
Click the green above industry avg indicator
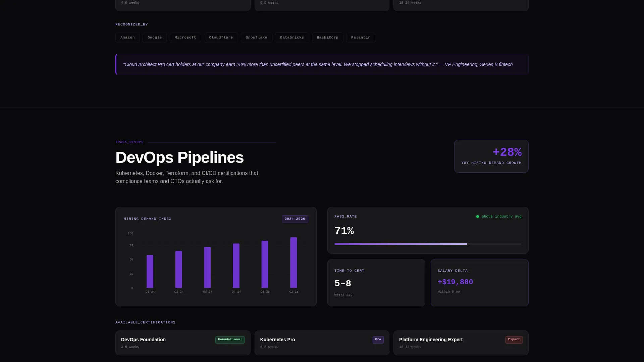click(499, 217)
